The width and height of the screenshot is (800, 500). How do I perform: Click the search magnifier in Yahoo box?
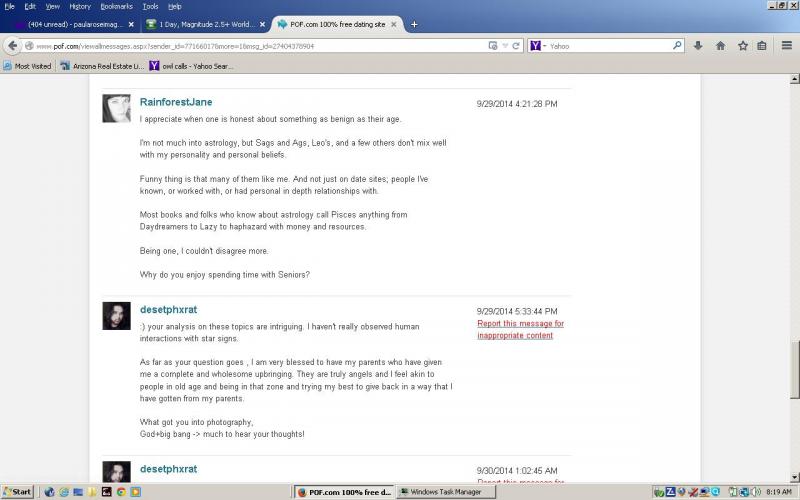tap(677, 45)
